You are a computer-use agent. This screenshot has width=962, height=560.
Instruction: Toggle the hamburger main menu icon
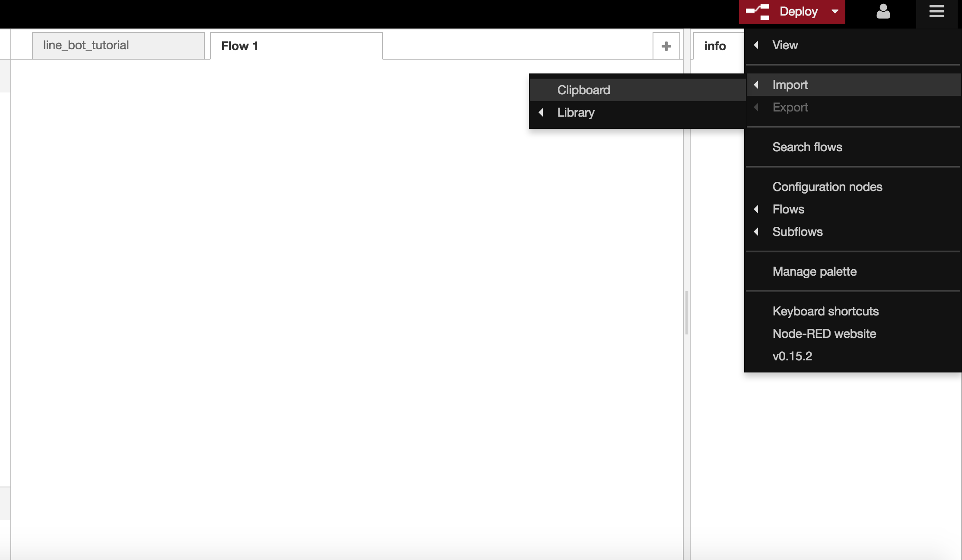[937, 12]
